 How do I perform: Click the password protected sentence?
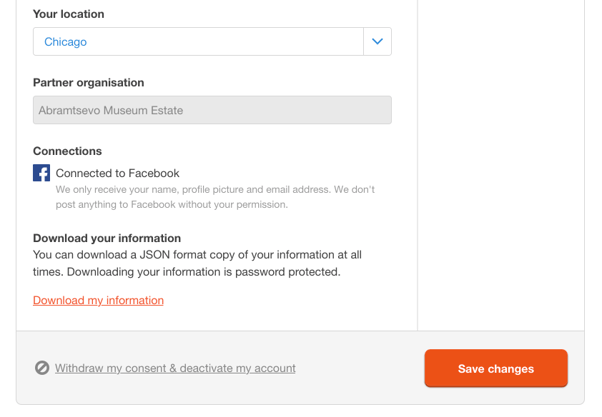204,272
